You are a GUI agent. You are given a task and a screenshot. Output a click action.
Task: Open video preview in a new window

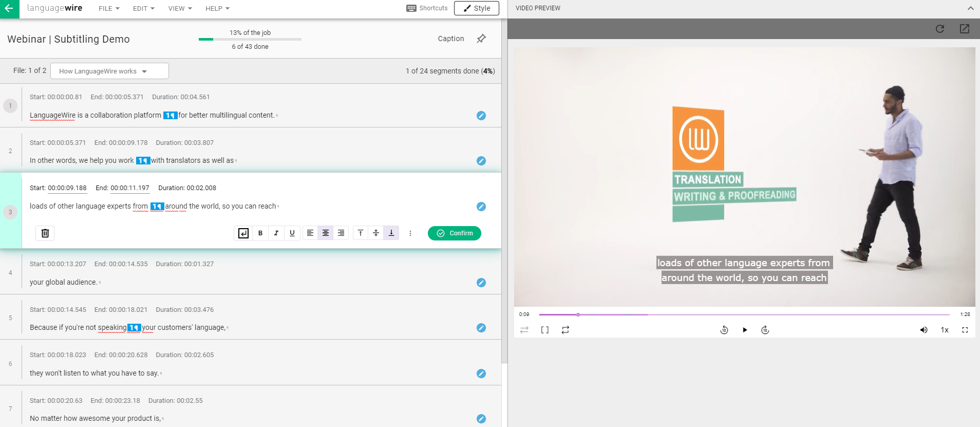pyautogui.click(x=965, y=29)
